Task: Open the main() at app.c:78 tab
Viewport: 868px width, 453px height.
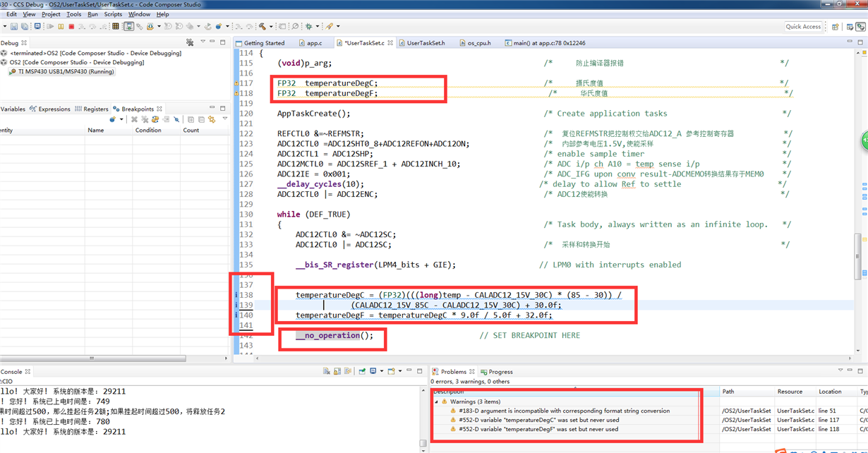Action: [x=545, y=43]
